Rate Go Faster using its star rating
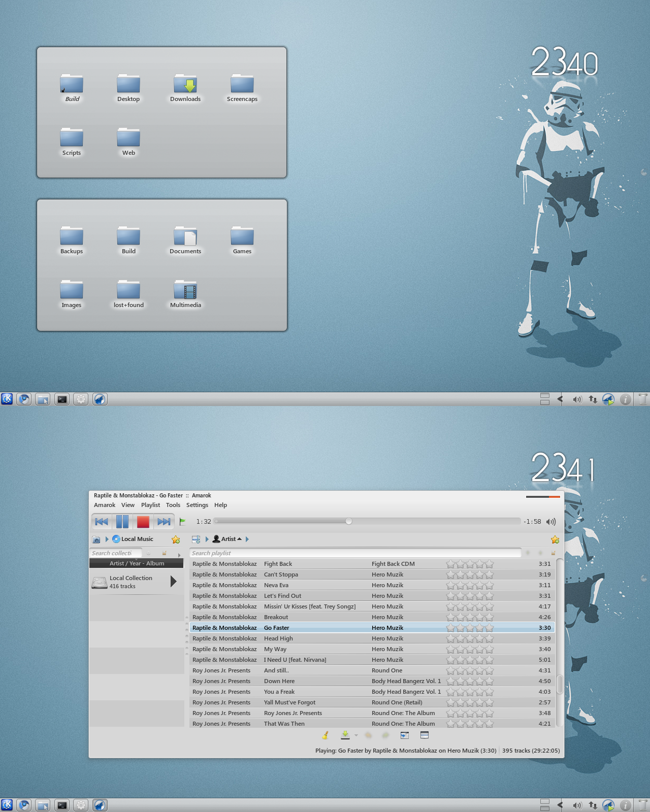The width and height of the screenshot is (650, 812). (x=470, y=628)
